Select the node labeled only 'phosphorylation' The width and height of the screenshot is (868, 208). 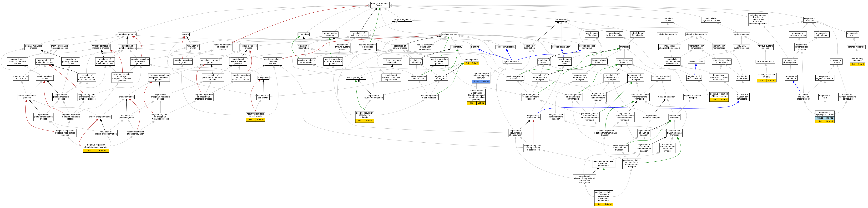point(126,97)
